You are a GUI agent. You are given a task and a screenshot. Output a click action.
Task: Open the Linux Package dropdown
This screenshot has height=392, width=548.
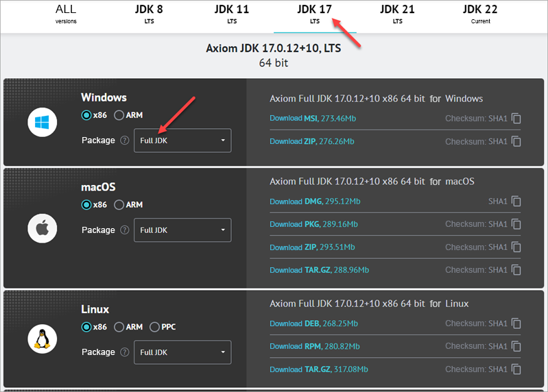[x=182, y=352]
